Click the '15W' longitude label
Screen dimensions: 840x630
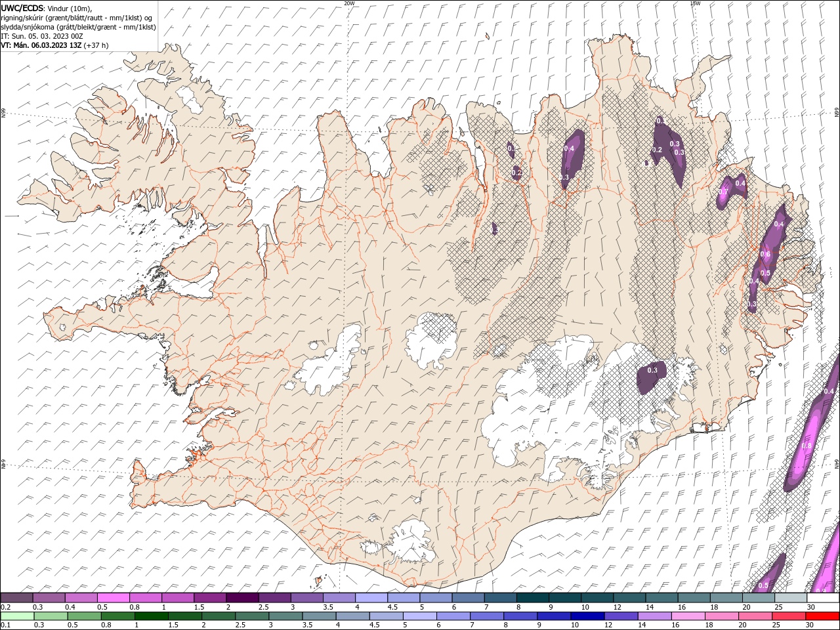click(x=694, y=3)
